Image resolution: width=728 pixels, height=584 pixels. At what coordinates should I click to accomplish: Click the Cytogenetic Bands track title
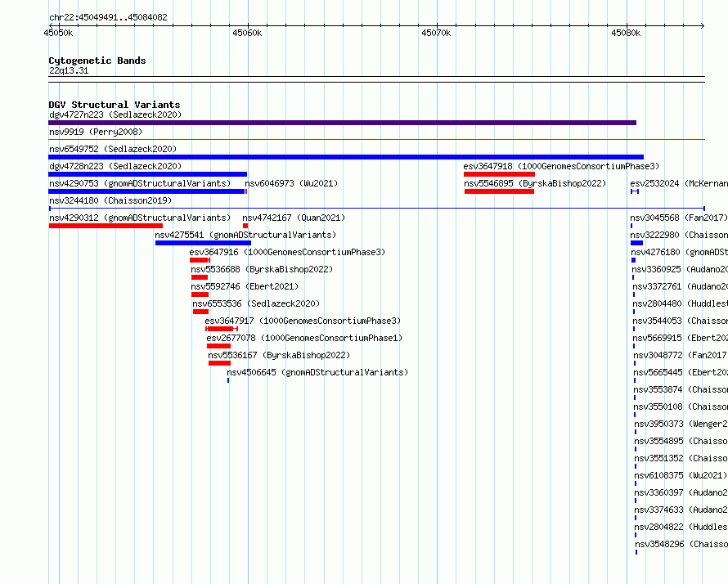(x=97, y=61)
